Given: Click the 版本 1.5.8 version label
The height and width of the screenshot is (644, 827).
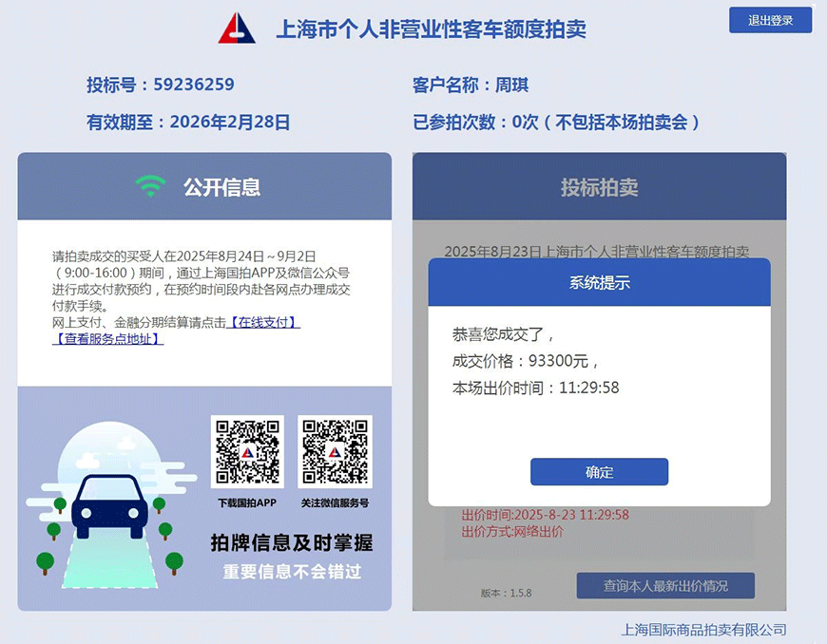Looking at the screenshot, I should click(x=506, y=594).
